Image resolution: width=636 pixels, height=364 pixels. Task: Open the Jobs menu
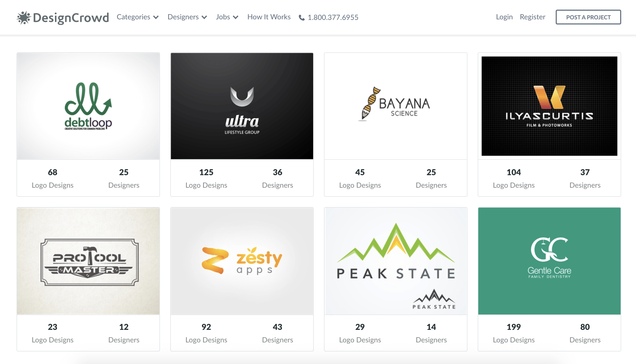coord(227,17)
